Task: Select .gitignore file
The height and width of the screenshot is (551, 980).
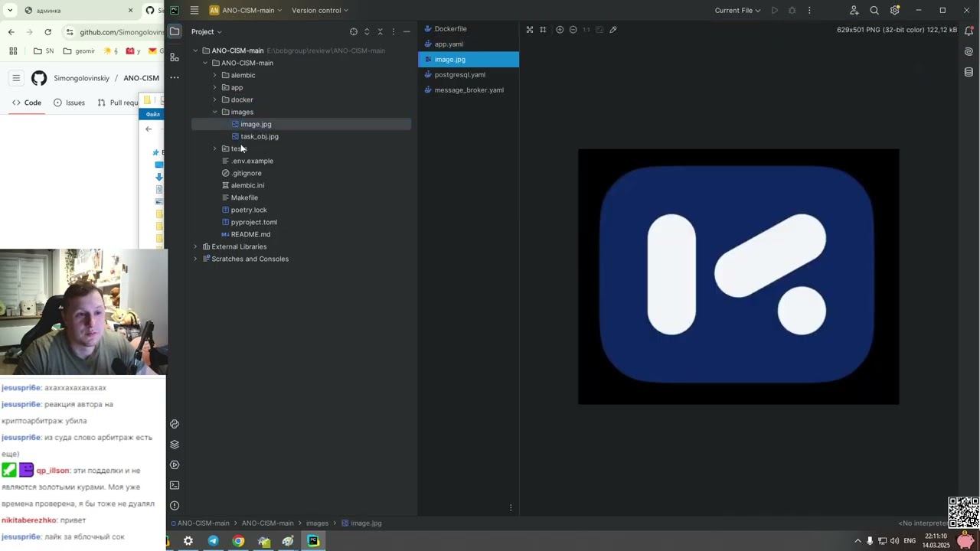Action: [246, 173]
